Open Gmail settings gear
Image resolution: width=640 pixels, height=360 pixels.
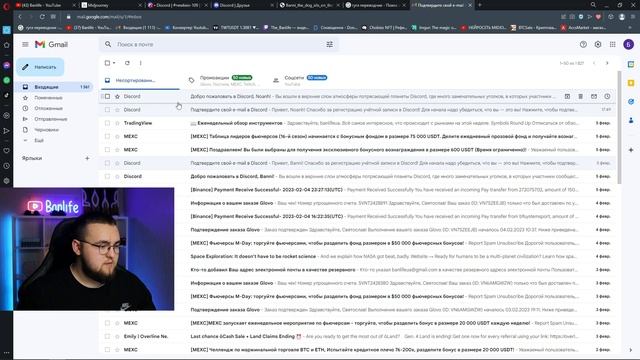point(598,44)
